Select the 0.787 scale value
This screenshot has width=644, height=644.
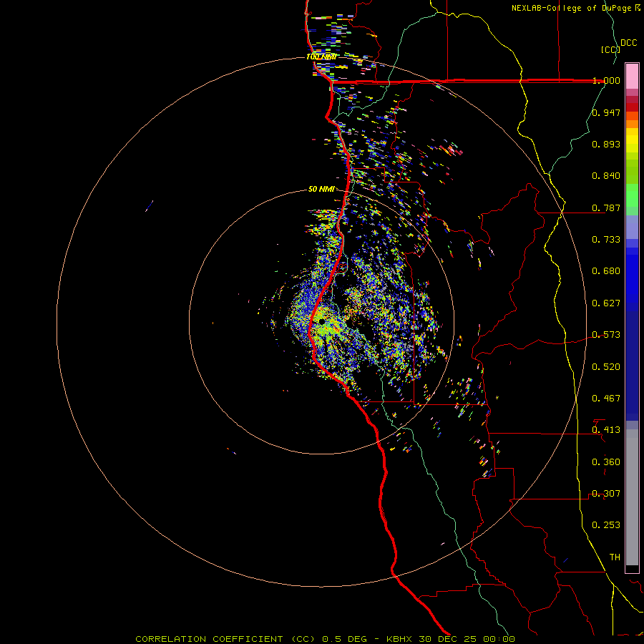tap(606, 208)
